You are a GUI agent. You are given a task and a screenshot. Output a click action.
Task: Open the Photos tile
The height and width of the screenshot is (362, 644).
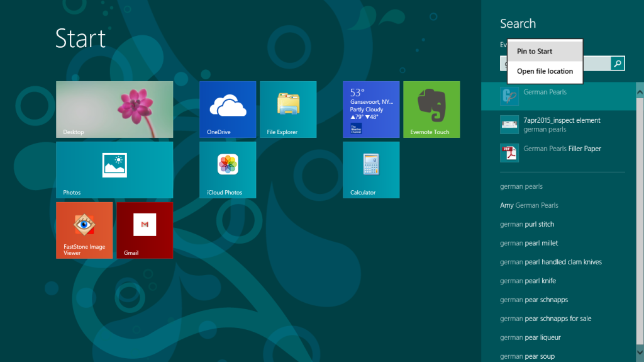tap(114, 170)
